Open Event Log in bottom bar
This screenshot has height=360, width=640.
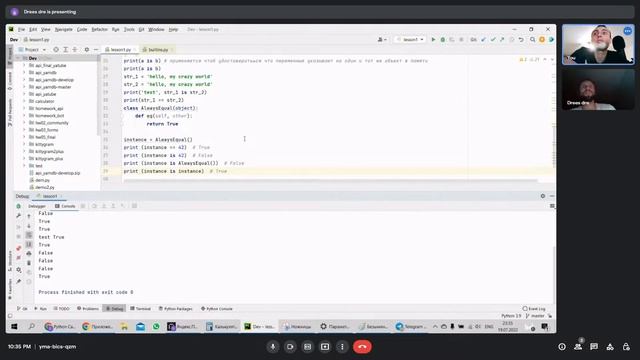(534, 309)
